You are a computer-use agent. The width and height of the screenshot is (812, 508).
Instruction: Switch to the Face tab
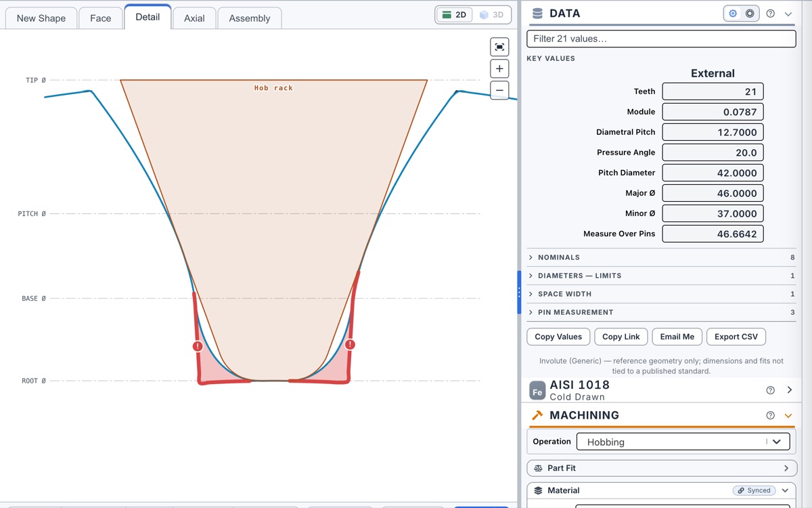pos(101,18)
